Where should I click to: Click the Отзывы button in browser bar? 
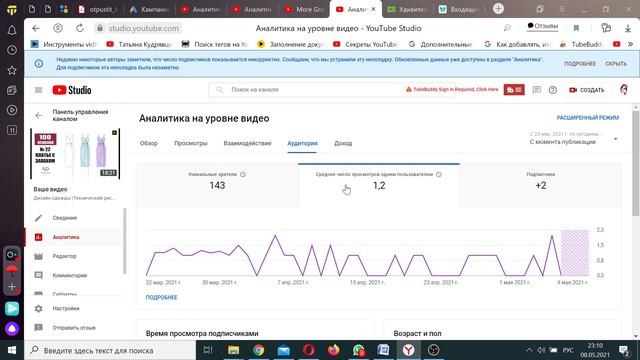pos(542,26)
